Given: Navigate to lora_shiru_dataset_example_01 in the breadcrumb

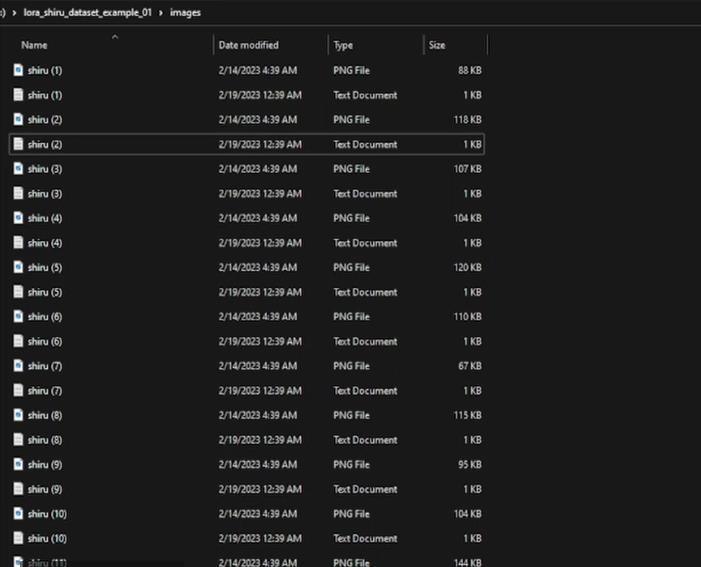Looking at the screenshot, I should click(87, 13).
